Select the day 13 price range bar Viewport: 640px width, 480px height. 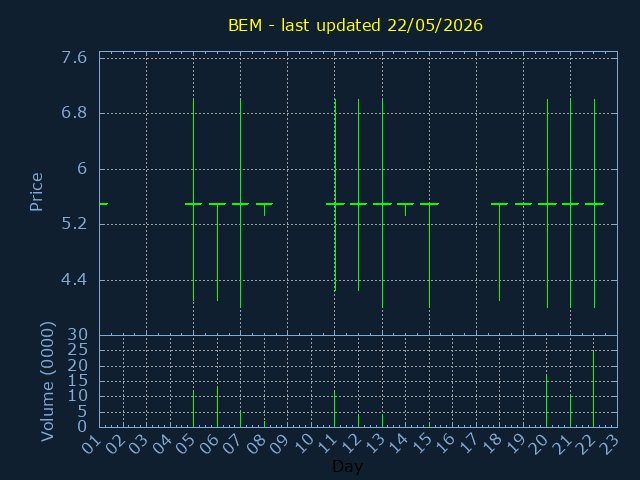[382, 203]
